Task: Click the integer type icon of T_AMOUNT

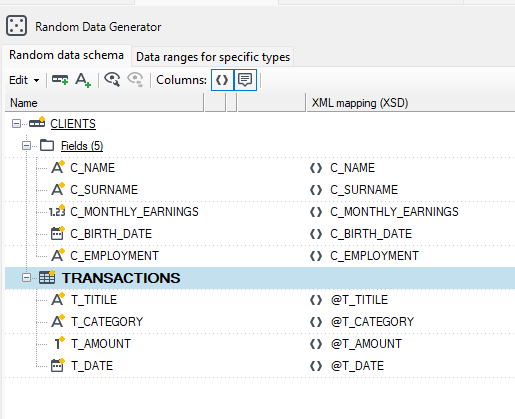Action: coord(59,343)
